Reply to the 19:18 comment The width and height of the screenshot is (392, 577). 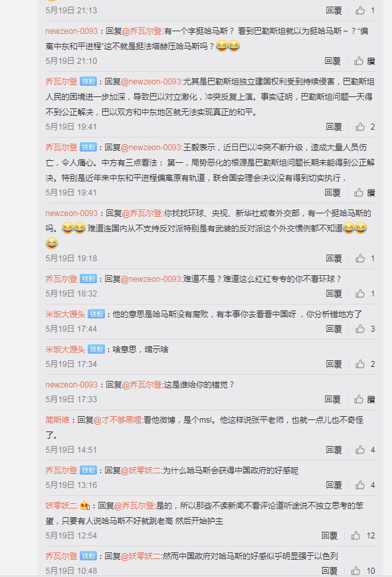(x=334, y=259)
